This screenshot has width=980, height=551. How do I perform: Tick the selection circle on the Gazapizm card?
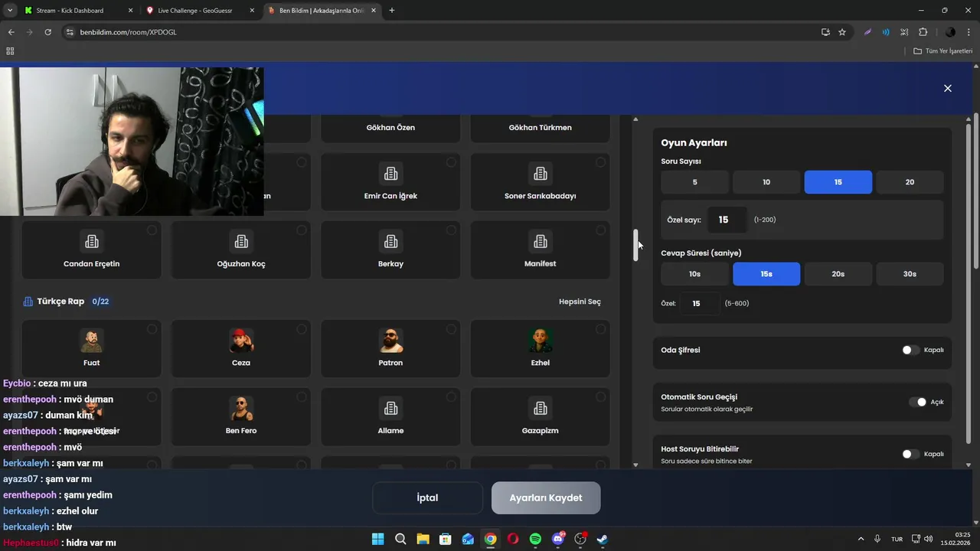(600, 397)
